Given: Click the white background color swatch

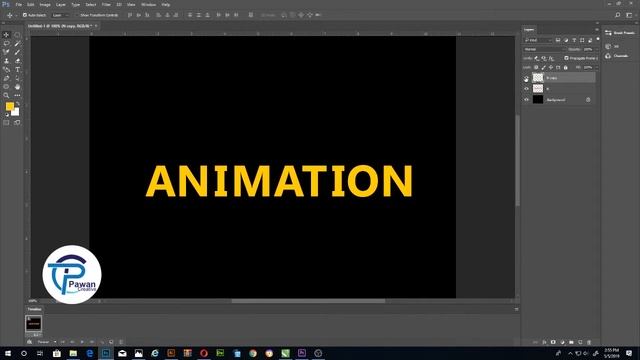Looking at the screenshot, I should 16,112.
